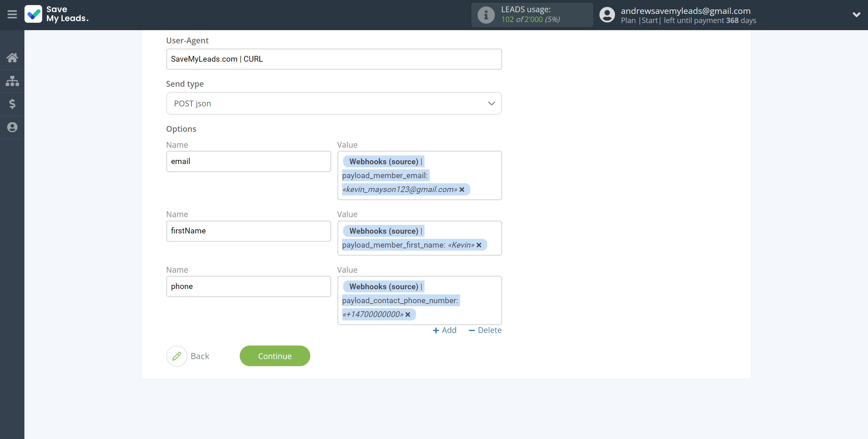This screenshot has width=868, height=439.
Task: Open the hamburger menu
Action: 12,14
